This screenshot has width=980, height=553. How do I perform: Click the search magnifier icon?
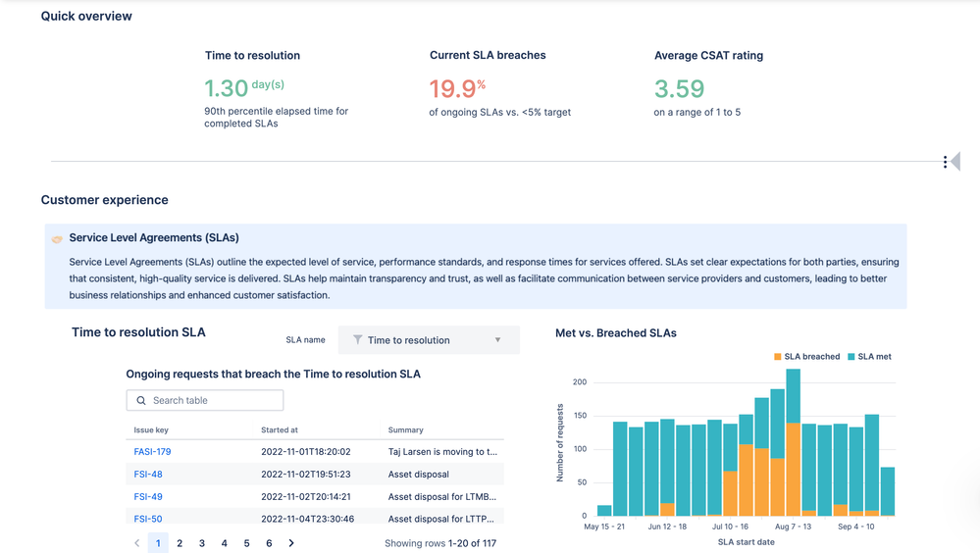pyautogui.click(x=141, y=400)
